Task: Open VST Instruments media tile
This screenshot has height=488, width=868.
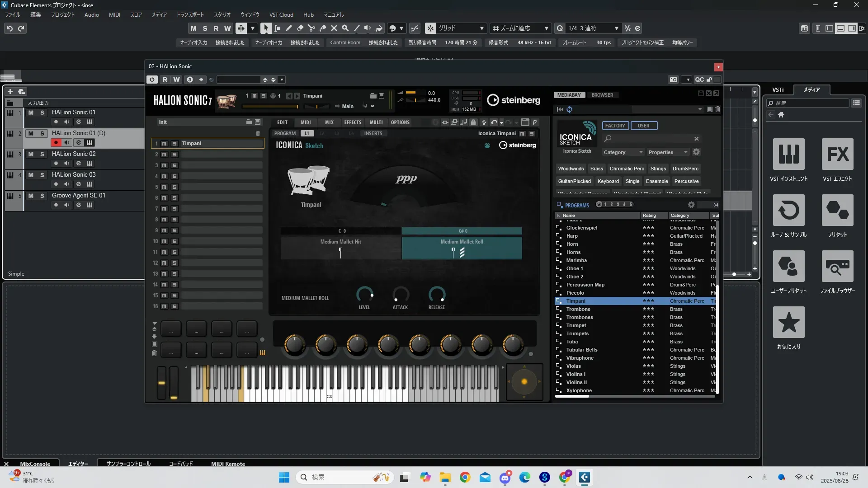Action: 788,154
